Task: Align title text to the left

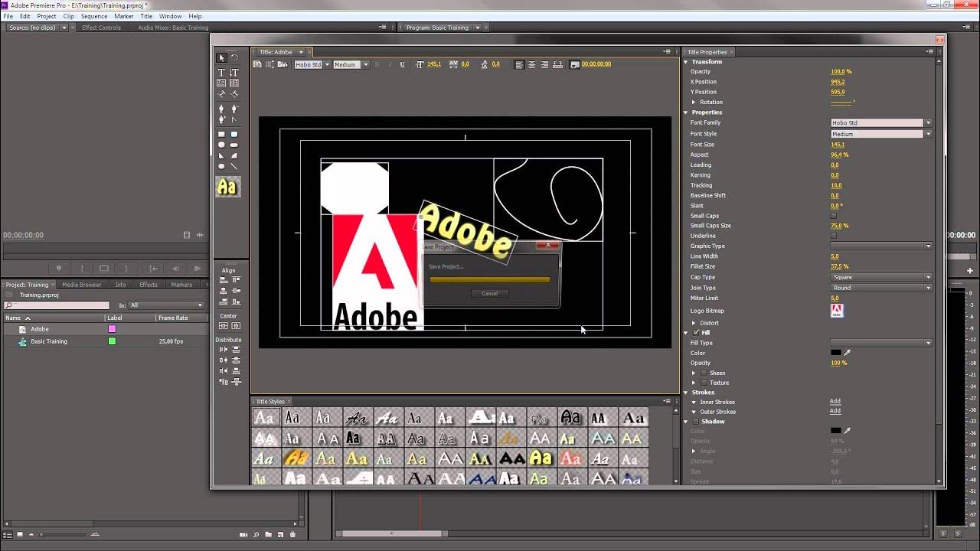Action: 519,64
